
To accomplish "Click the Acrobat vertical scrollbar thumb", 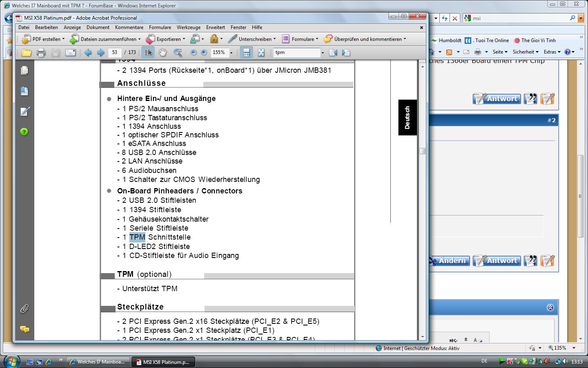I will click(x=422, y=151).
